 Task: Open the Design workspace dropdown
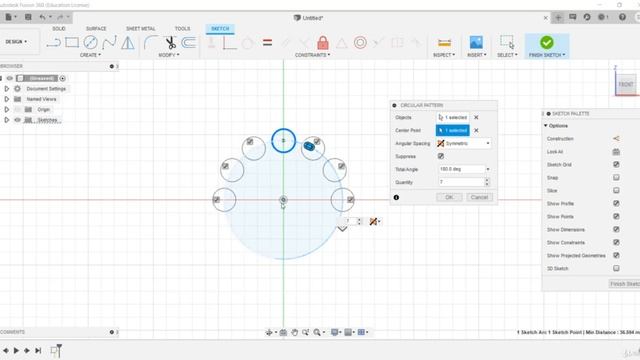pos(16,42)
